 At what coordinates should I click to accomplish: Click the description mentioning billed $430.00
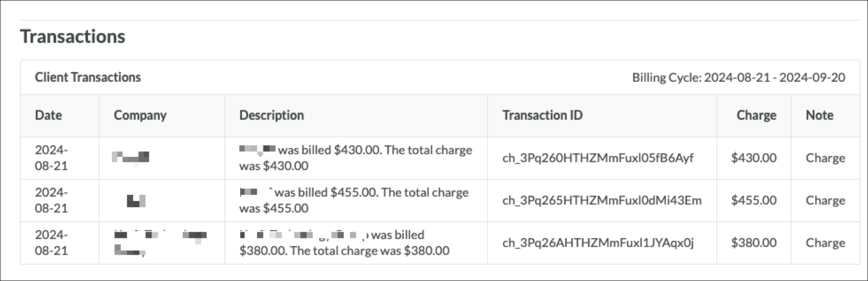pos(356,158)
